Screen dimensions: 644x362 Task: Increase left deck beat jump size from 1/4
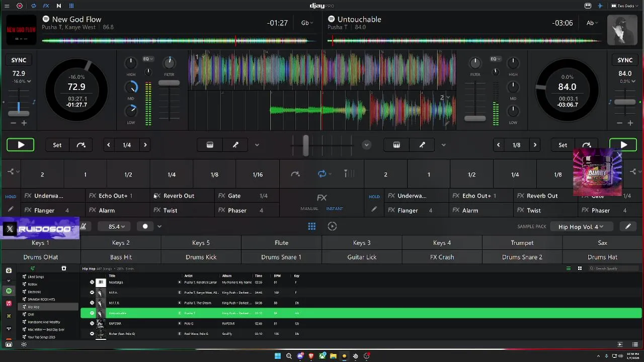click(145, 145)
